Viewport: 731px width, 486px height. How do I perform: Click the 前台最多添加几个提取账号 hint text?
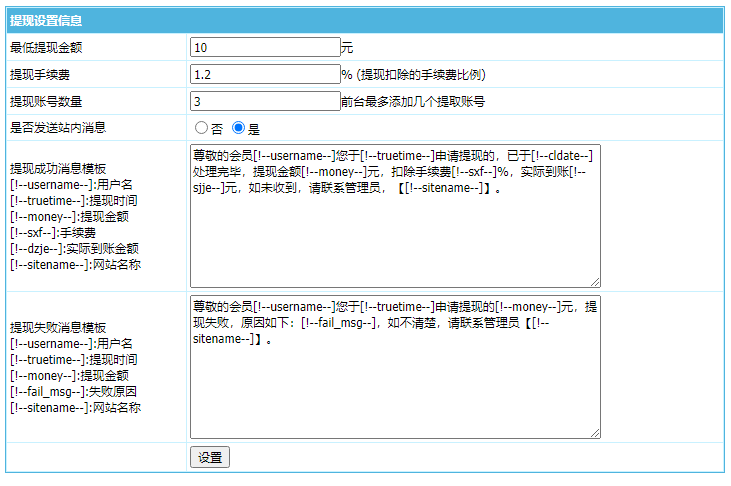[413, 101]
